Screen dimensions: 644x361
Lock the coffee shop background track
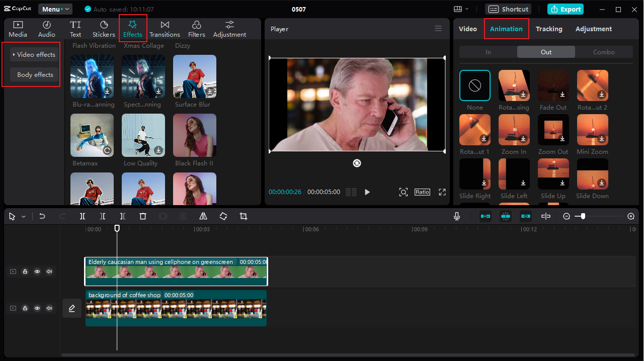click(x=25, y=308)
